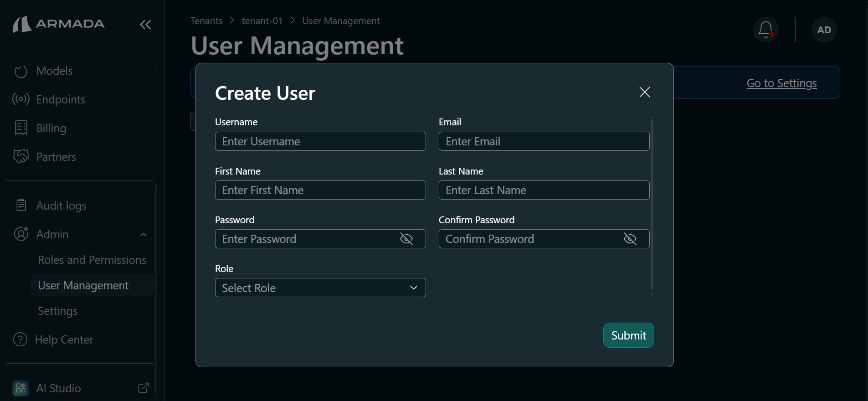
Task: Click the Billing receipt icon
Action: (x=21, y=128)
